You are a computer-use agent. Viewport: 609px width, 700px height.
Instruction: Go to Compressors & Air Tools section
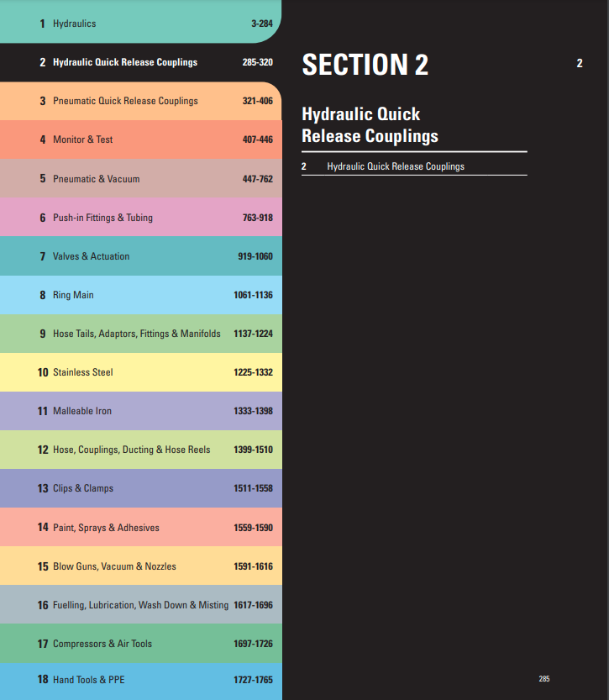click(102, 644)
